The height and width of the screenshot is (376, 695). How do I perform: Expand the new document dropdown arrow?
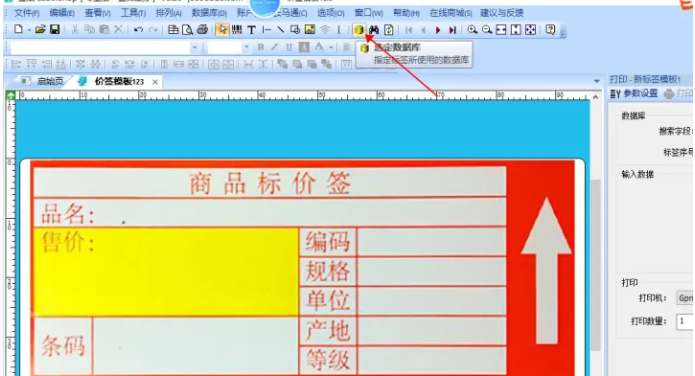29,30
